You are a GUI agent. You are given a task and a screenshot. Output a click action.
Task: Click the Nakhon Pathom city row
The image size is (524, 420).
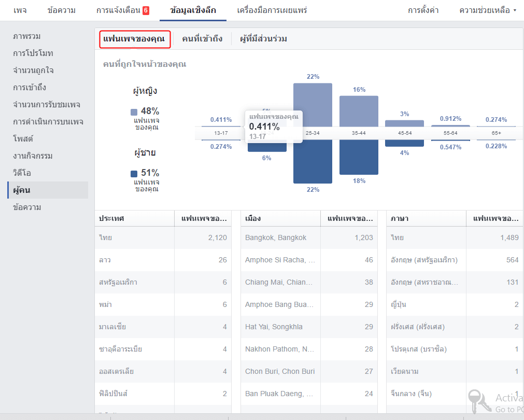(309, 349)
